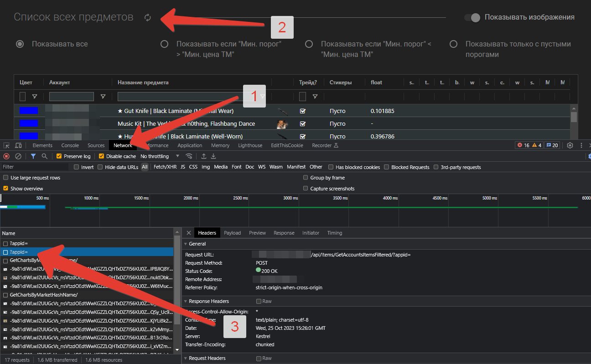Click the Аккаунт filter input field

[x=72, y=97]
